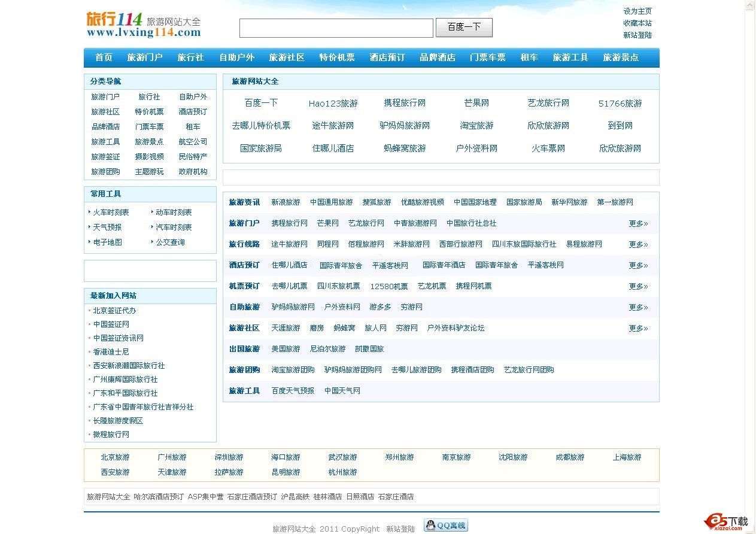Open 酒店预订 in the top navigation bar
This screenshot has width=756, height=534.
point(387,57)
